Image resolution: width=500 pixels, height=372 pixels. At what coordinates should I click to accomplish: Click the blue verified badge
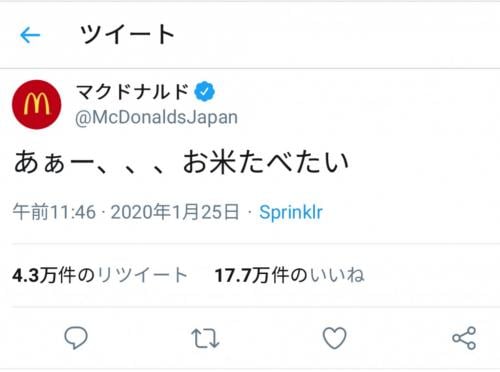pos(205,91)
